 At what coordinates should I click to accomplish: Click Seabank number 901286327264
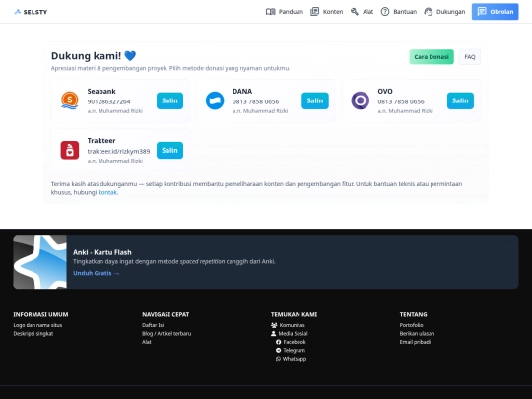(109, 101)
